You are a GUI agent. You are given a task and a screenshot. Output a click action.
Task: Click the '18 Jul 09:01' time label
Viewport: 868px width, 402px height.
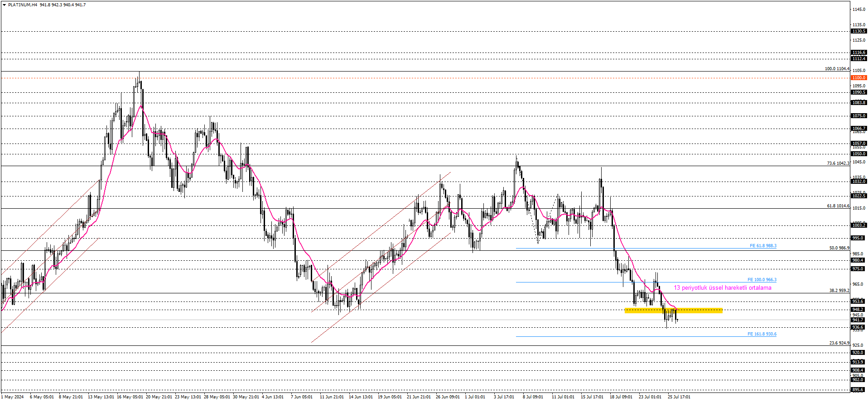coord(621,397)
